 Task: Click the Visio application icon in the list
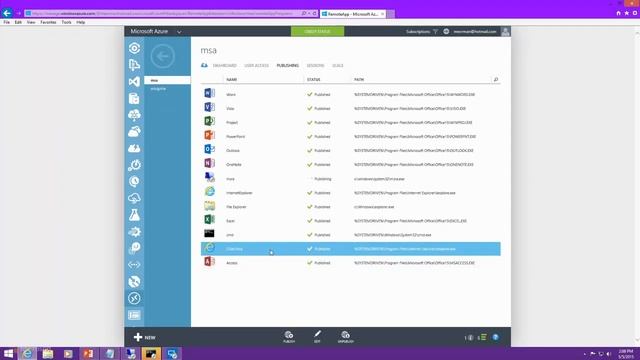click(209, 107)
